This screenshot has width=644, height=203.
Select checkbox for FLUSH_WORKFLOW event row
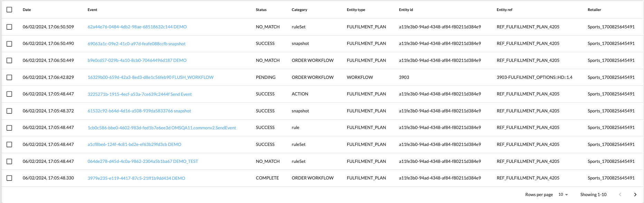click(x=9, y=77)
